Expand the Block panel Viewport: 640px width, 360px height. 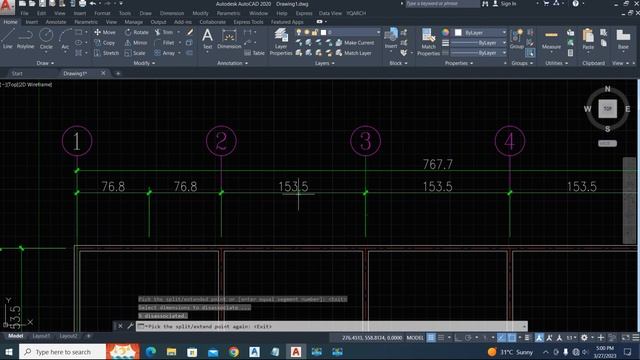398,63
